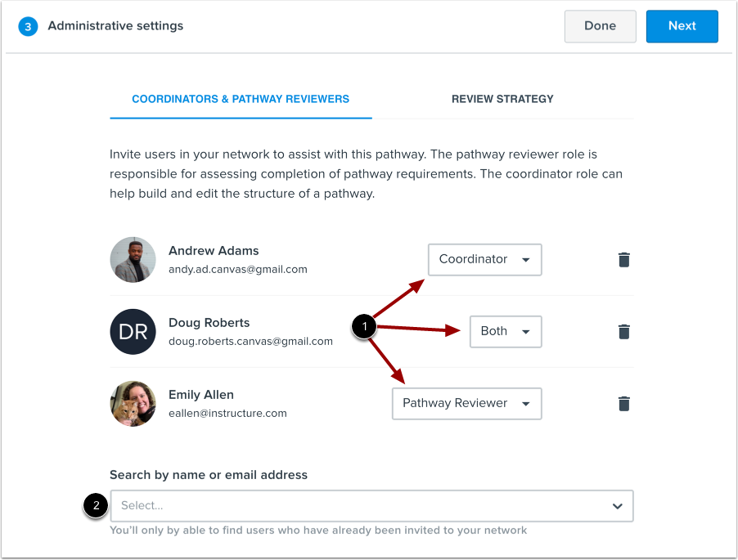
Task: Open Andrew Adams's role dropdown showing Coordinator
Action: [484, 259]
